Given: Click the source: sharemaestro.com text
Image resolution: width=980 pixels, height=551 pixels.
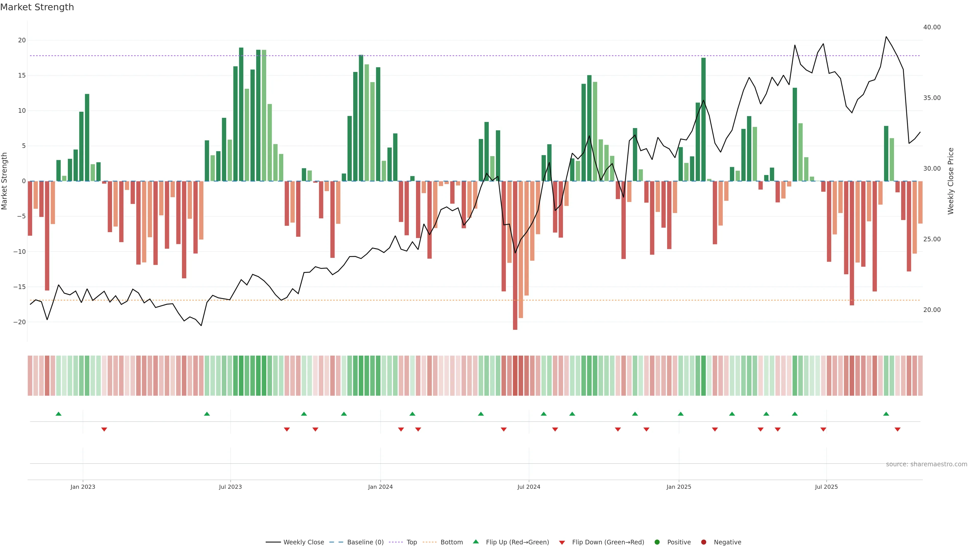Looking at the screenshot, I should tap(926, 464).
